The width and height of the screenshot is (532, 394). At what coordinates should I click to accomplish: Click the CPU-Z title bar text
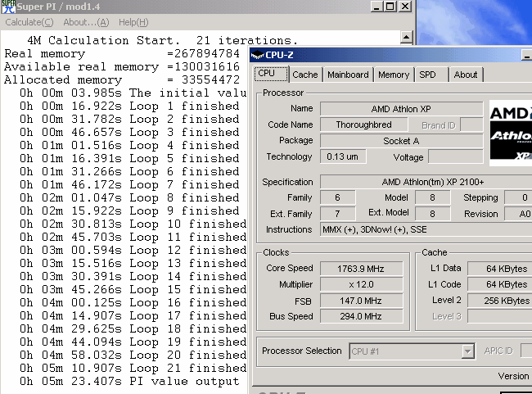pyautogui.click(x=279, y=55)
